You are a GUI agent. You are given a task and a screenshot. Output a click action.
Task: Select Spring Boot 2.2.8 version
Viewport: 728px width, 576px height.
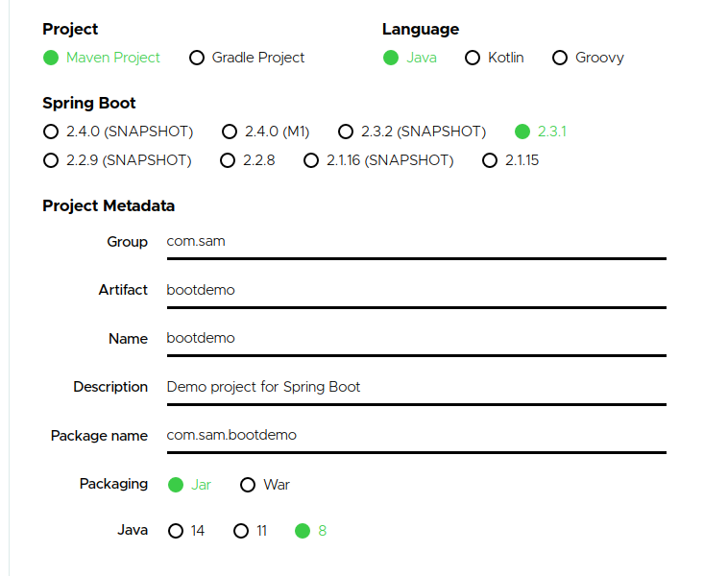[228, 160]
